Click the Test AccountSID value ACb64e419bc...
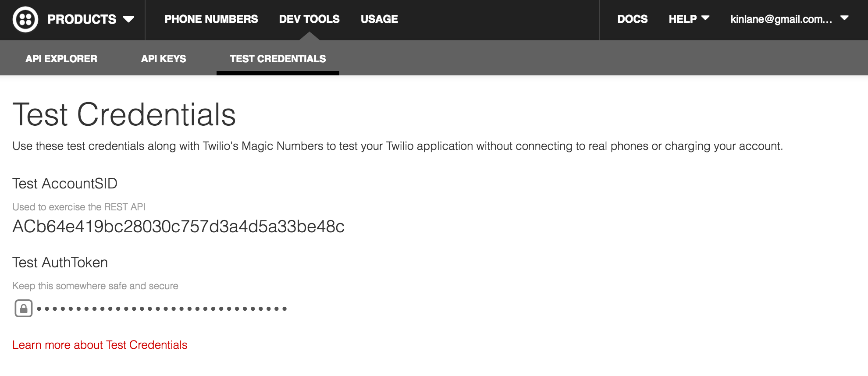This screenshot has width=868, height=376. tap(178, 227)
